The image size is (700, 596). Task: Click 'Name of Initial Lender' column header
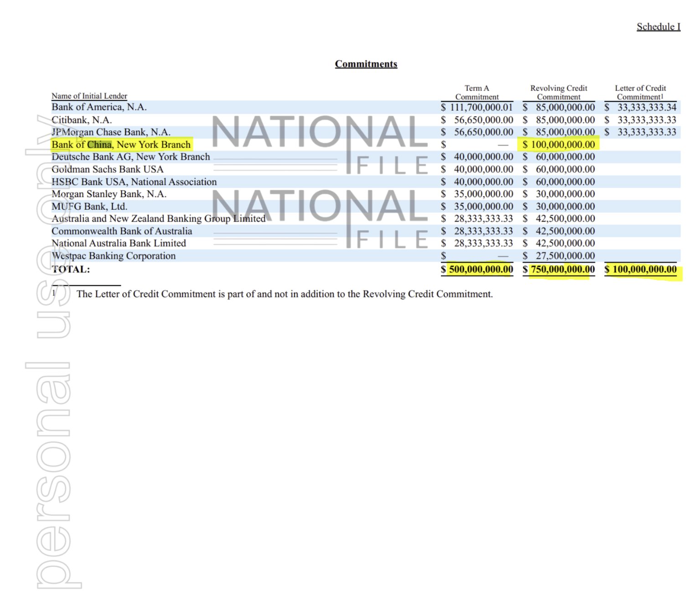(x=89, y=96)
